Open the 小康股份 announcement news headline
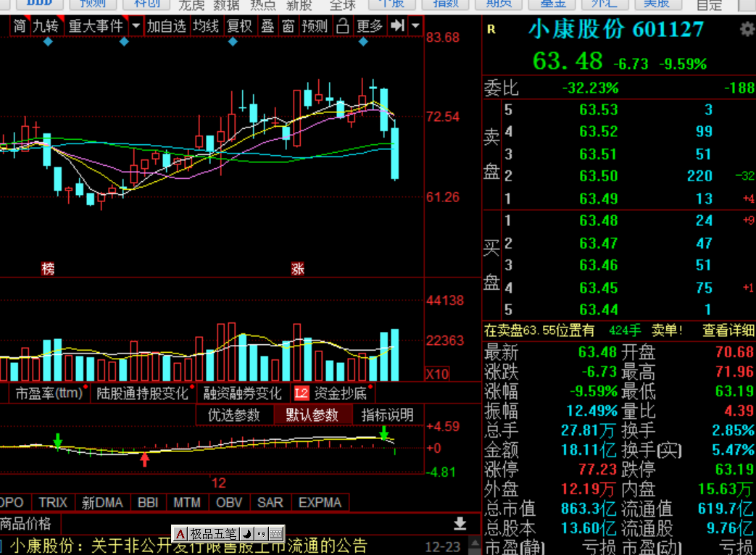 tap(188, 546)
